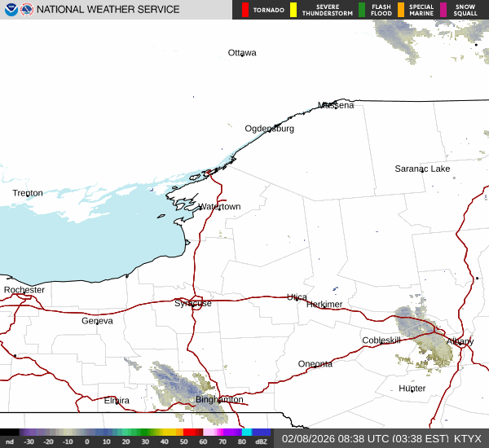Viewport: 489px width, 448px height.
Task: Click the Albany city label
Action: [x=460, y=341]
